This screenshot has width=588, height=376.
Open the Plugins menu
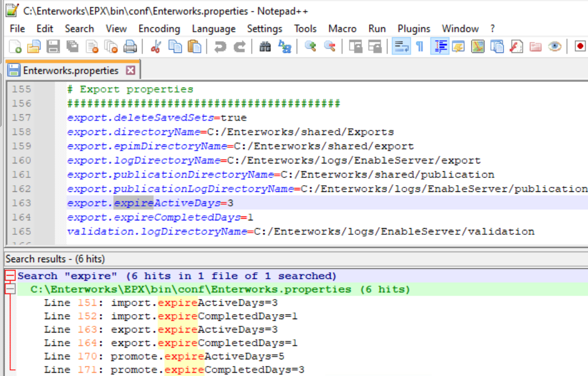click(414, 28)
